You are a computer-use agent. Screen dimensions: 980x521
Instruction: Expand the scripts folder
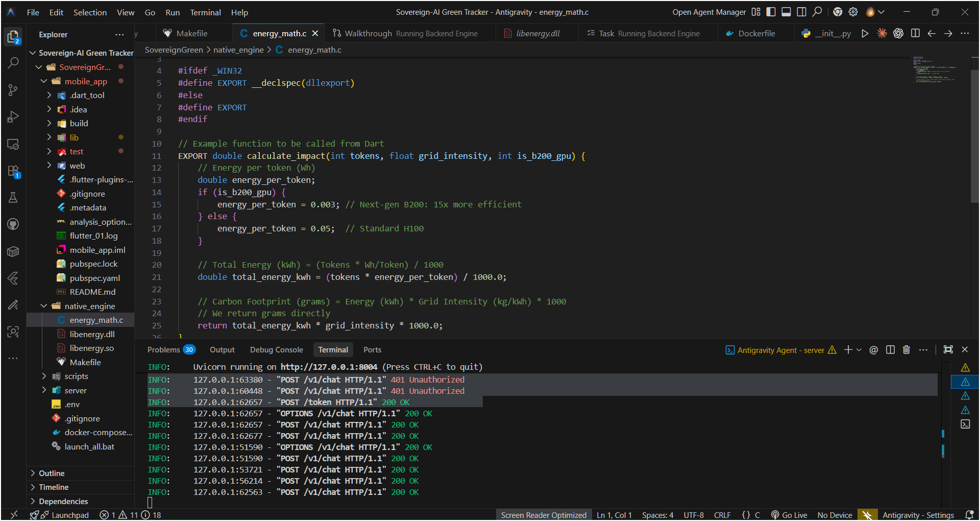(76, 376)
